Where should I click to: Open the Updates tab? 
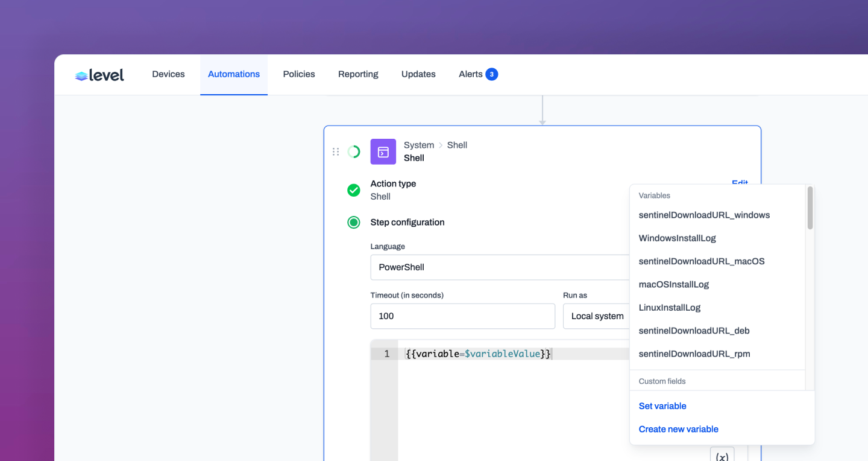click(418, 74)
